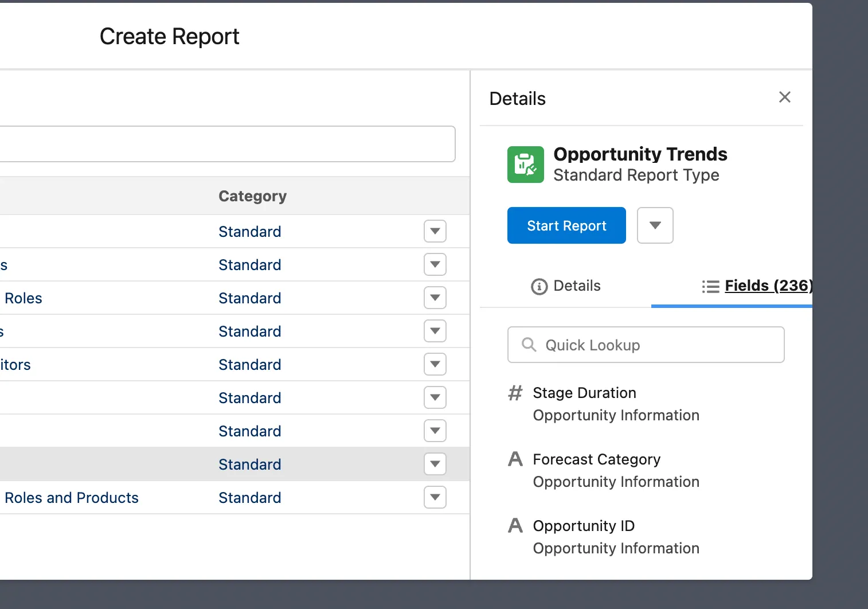Click the Opportunity Trends title
868x609 pixels.
pyautogui.click(x=640, y=154)
